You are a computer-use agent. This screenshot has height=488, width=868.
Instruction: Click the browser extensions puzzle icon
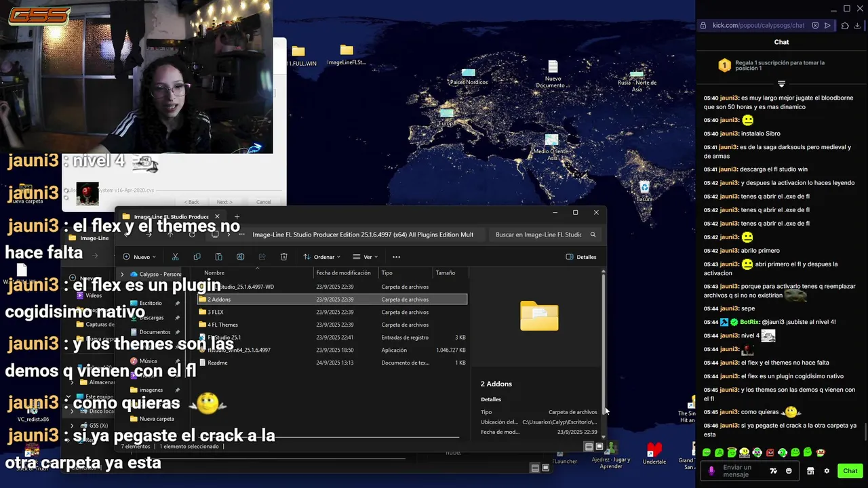pyautogui.click(x=845, y=26)
